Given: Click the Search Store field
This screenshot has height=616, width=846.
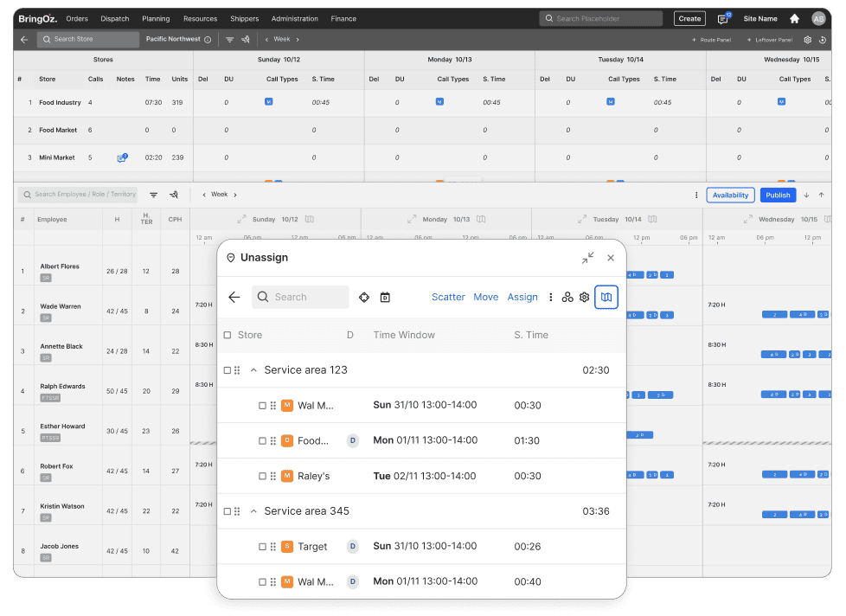Looking at the screenshot, I should 88,40.
